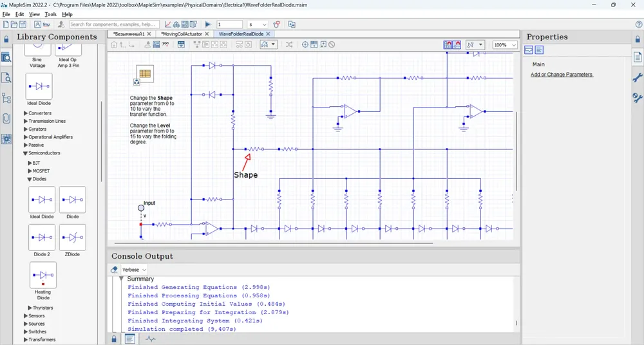
Task: Open the zoom level 100% dropdown
Action: pos(505,45)
